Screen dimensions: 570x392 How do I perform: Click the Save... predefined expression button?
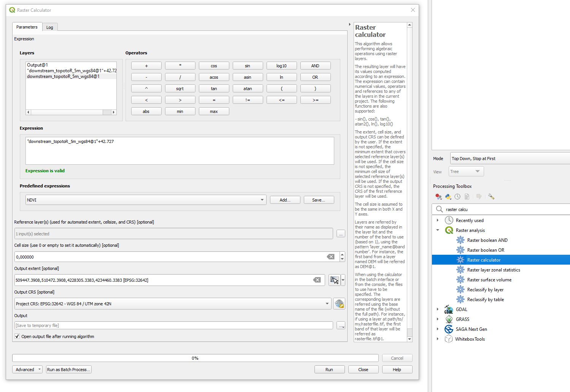(x=319, y=200)
